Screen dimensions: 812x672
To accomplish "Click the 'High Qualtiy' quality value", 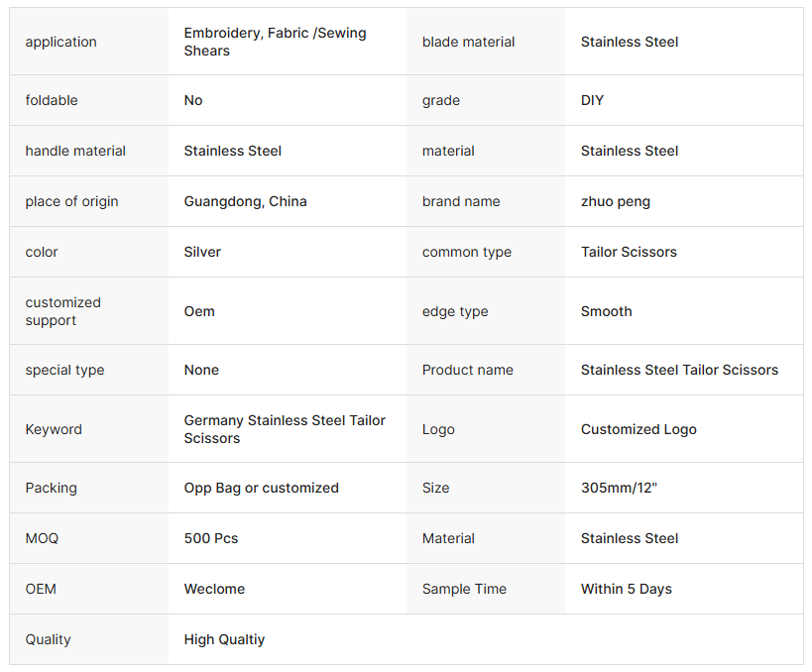I will coord(224,640).
